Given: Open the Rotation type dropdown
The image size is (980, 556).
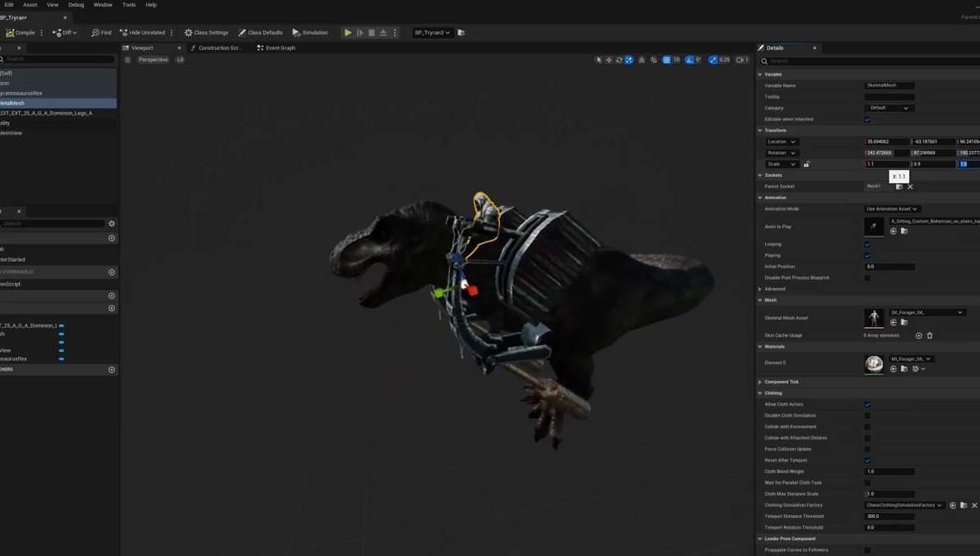Looking at the screenshot, I should [x=782, y=153].
